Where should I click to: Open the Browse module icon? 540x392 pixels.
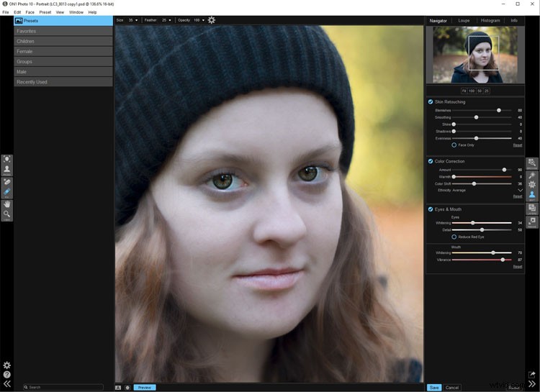(532, 163)
